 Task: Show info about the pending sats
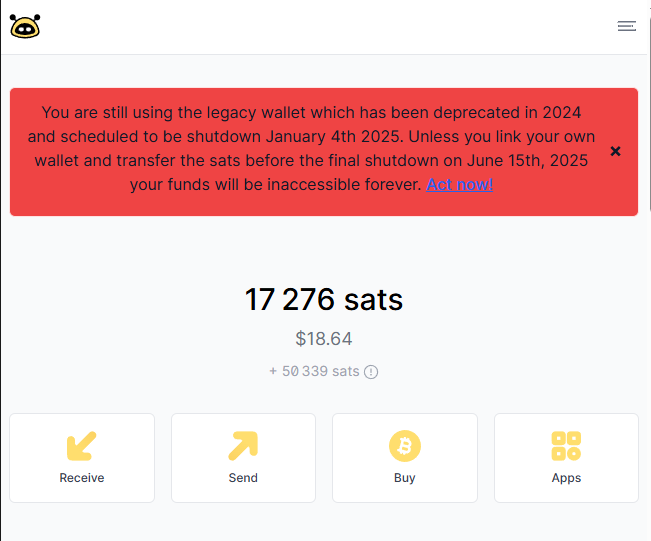click(x=371, y=372)
